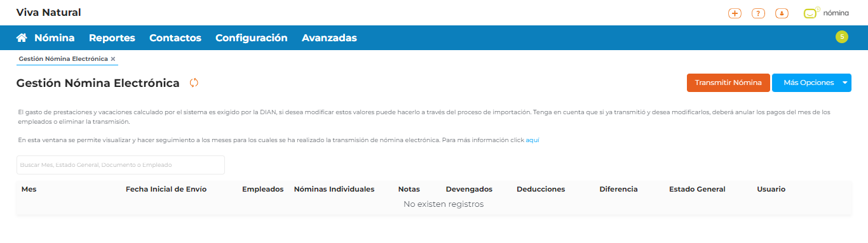Sort by Fecha Inicial de Envío column
The width and height of the screenshot is (868, 243).
[166, 189]
